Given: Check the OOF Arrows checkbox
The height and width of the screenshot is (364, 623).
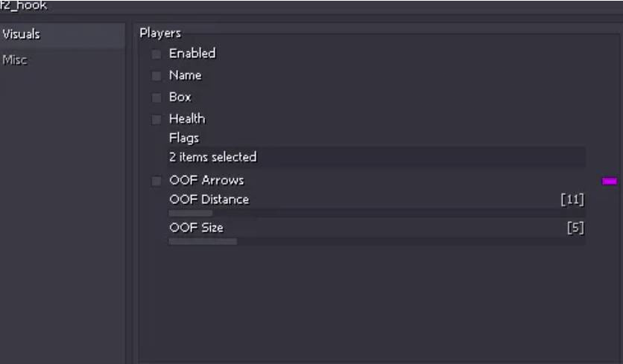Looking at the screenshot, I should coord(156,180).
